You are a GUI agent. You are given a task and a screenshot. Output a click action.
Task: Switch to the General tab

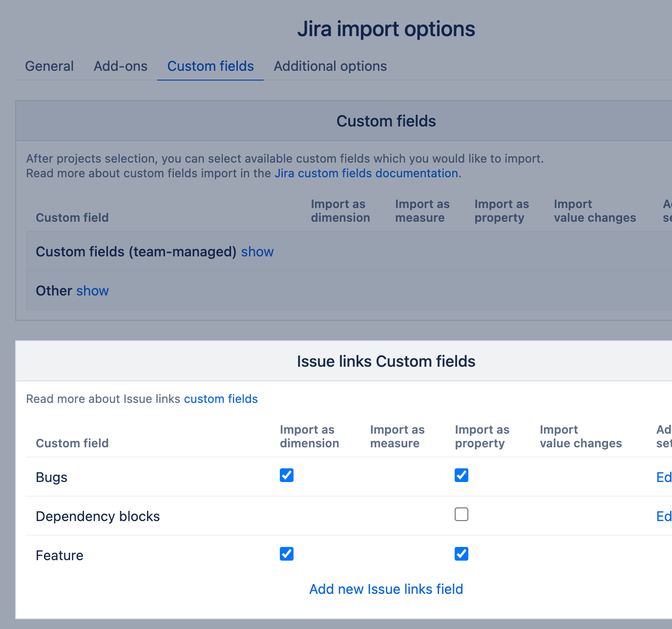pos(49,66)
